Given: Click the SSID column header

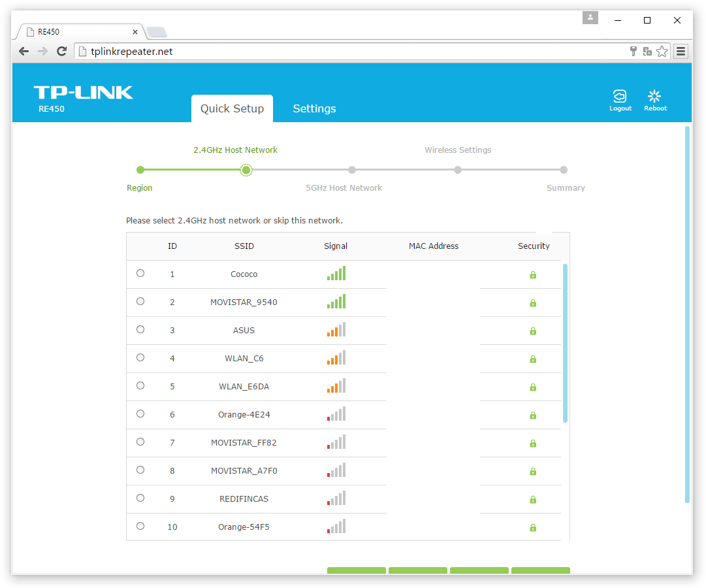Looking at the screenshot, I should pos(244,246).
